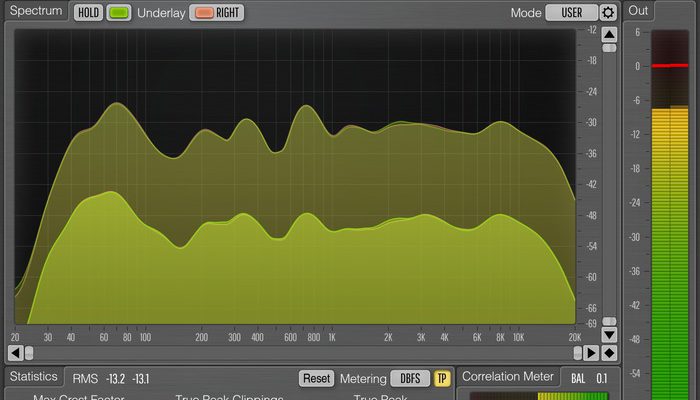Open spectrum mode settings gear
This screenshot has height=400, width=700.
click(x=609, y=13)
